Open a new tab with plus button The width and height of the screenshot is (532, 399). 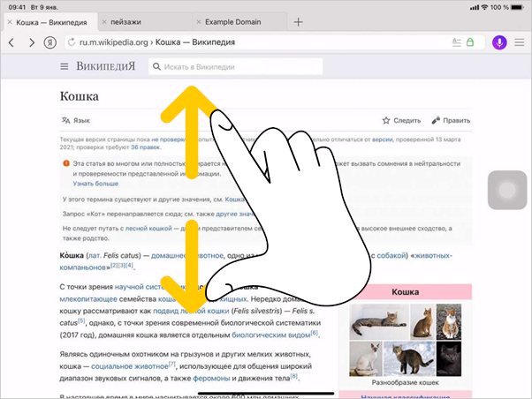pyautogui.click(x=298, y=21)
